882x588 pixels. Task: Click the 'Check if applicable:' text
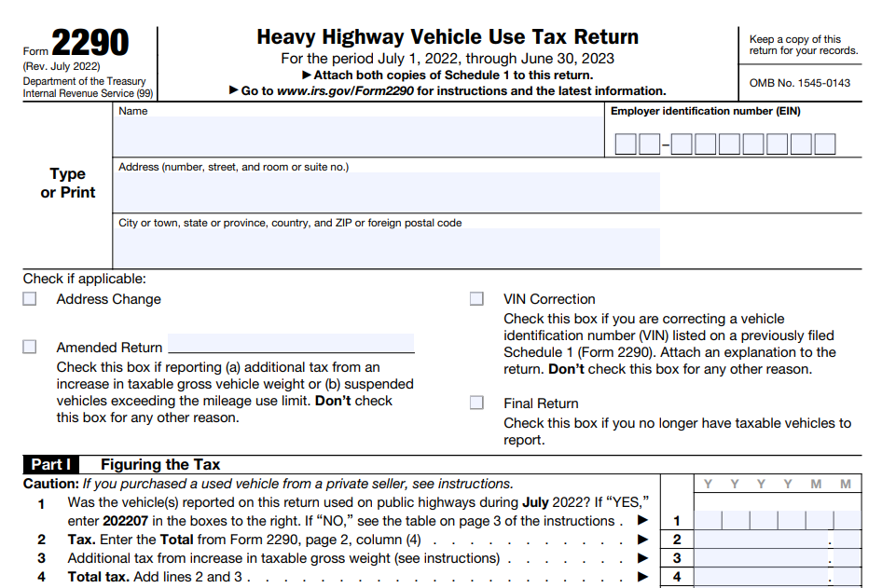pos(84,279)
